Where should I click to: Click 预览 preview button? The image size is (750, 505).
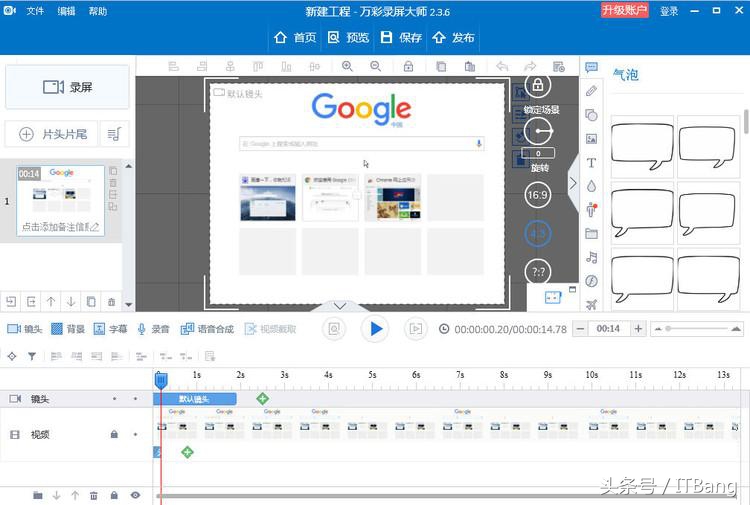tap(348, 37)
